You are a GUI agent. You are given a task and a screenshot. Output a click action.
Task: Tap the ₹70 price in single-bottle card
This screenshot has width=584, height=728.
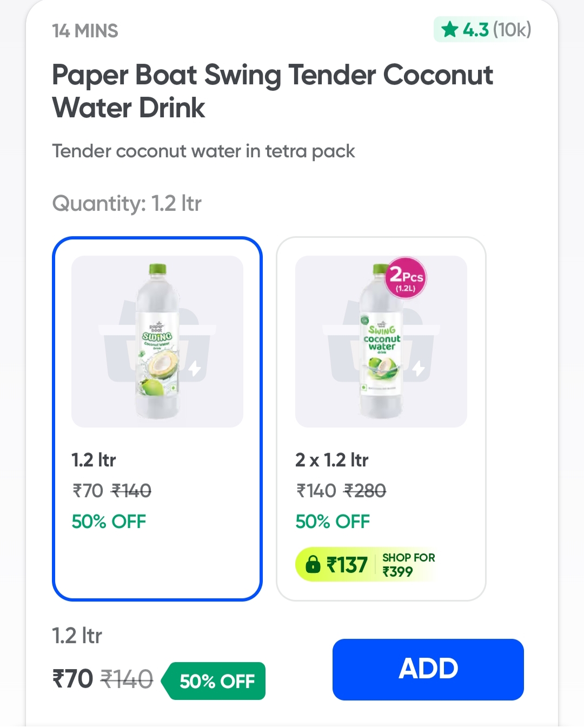(88, 491)
